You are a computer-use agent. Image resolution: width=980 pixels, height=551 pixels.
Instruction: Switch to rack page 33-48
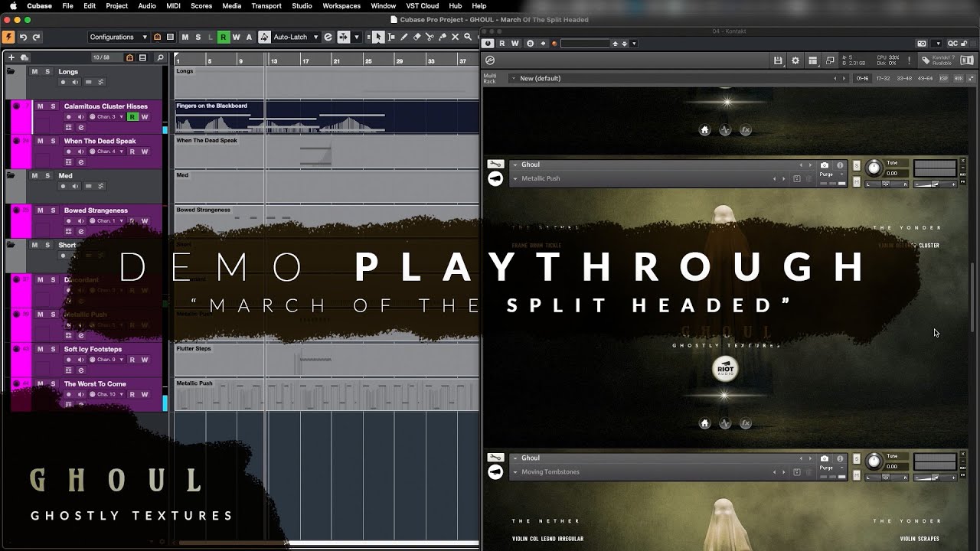click(x=904, y=78)
